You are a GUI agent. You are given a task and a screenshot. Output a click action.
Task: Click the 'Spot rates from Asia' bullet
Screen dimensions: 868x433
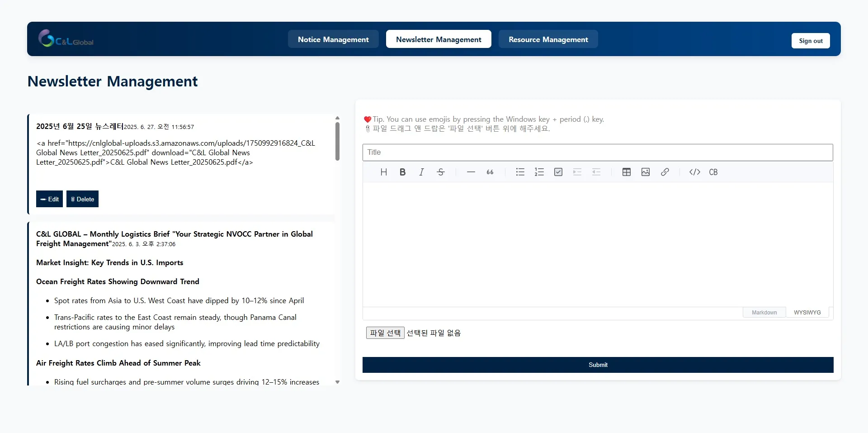point(179,300)
